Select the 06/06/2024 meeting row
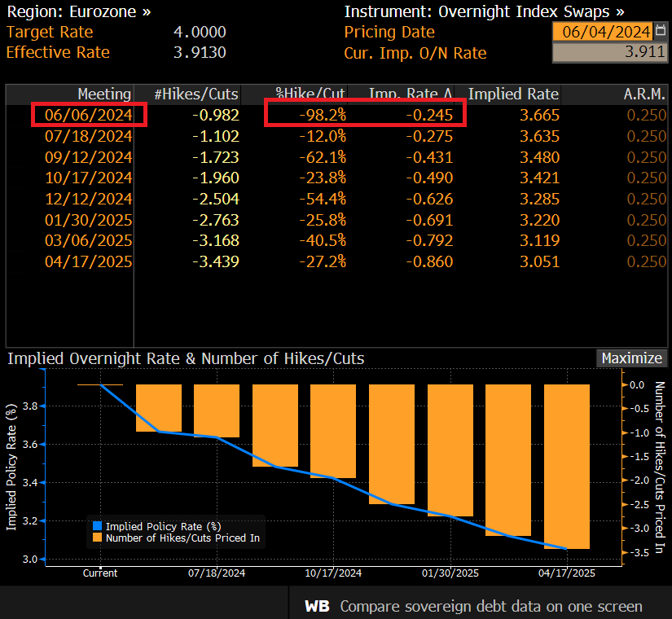This screenshot has width=672, height=619. 336,115
